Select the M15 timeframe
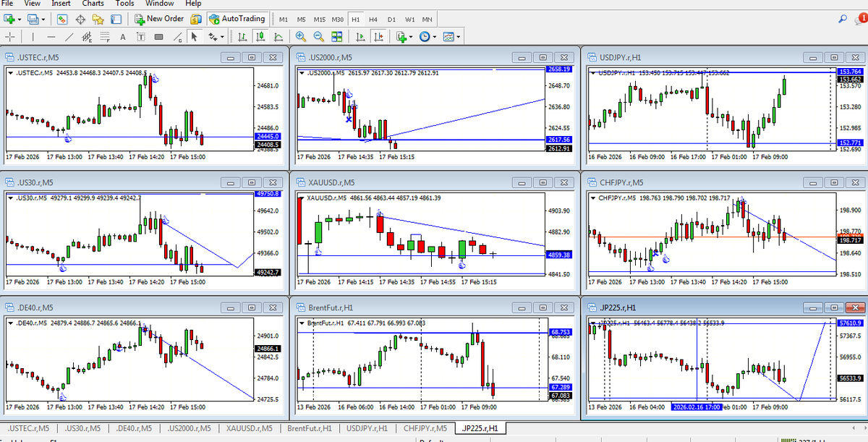The image size is (868, 442). tap(320, 19)
